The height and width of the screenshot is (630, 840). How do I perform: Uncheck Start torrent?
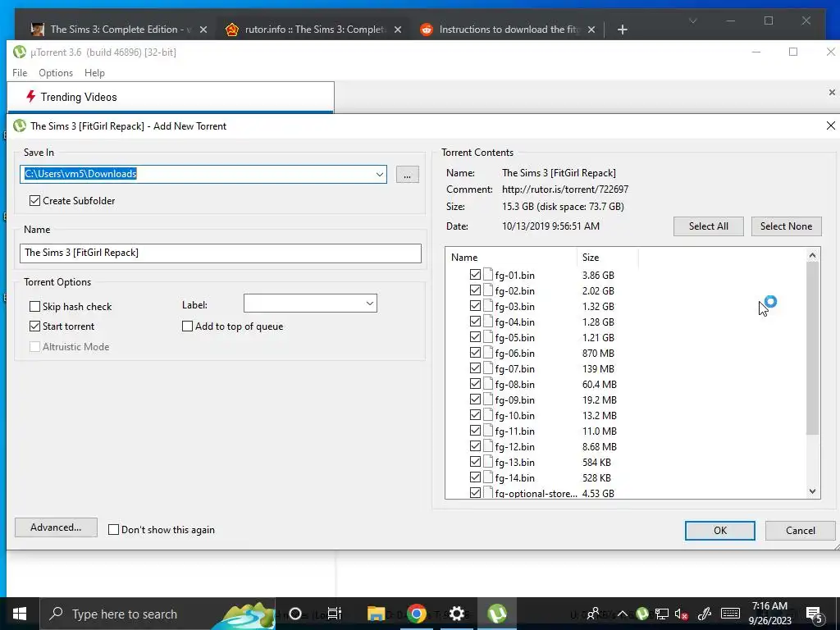tap(34, 326)
